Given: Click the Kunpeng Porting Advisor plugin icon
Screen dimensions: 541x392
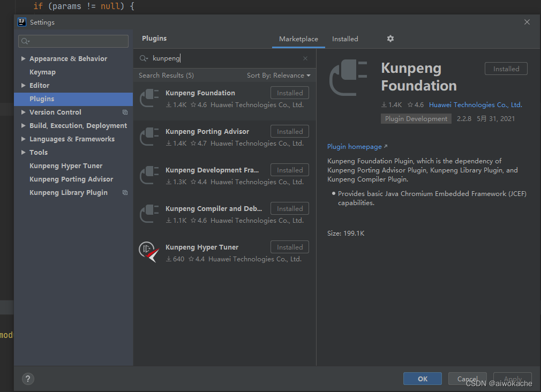Looking at the screenshot, I should (149, 137).
